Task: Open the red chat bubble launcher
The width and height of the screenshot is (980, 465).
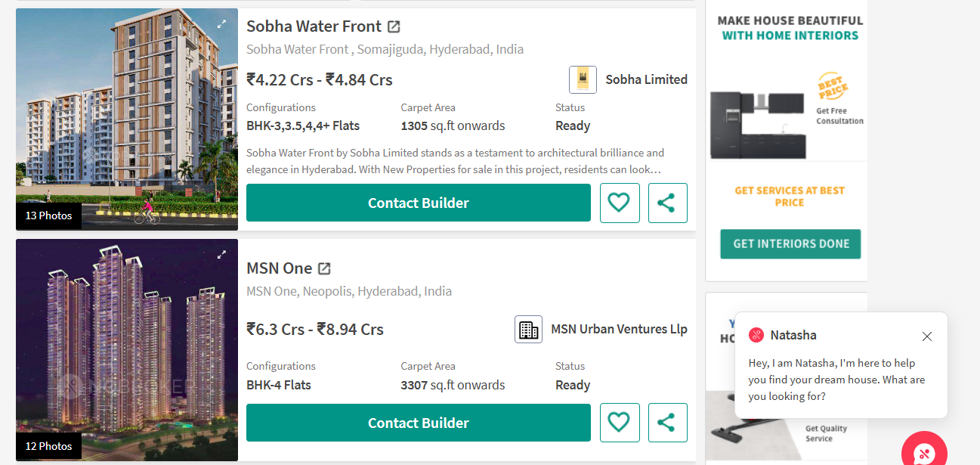Action: 923,453
